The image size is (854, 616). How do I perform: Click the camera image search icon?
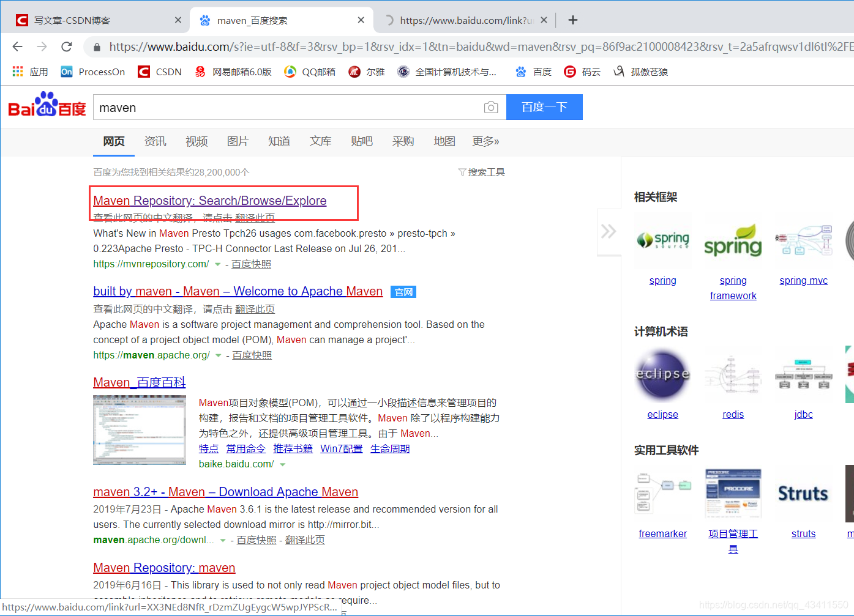point(491,108)
